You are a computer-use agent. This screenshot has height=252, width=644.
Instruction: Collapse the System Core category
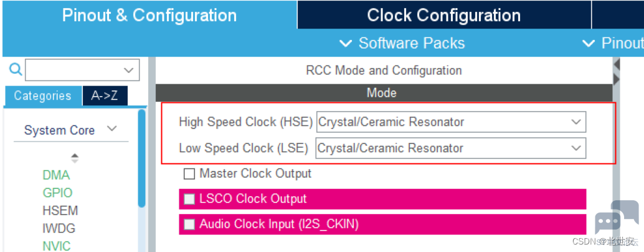(112, 129)
